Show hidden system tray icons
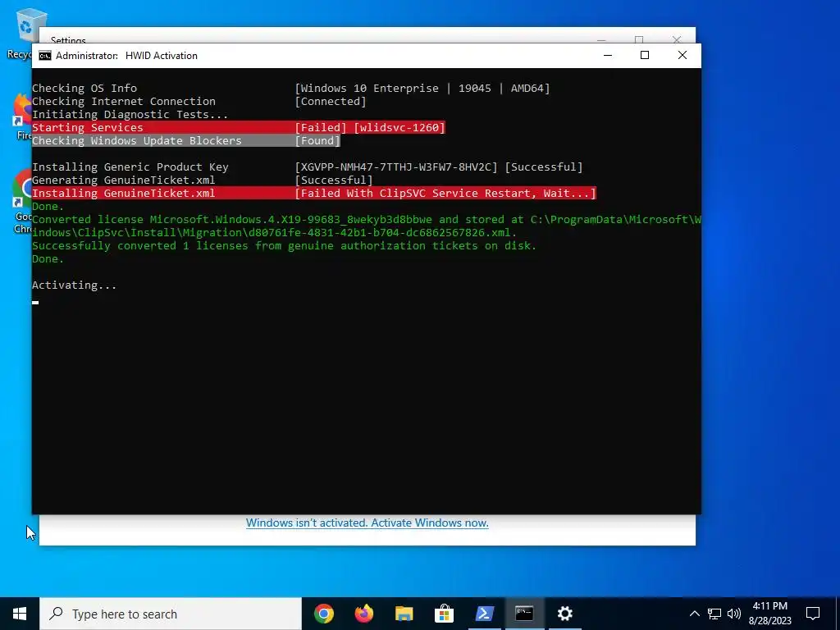The height and width of the screenshot is (630, 840). [x=694, y=614]
